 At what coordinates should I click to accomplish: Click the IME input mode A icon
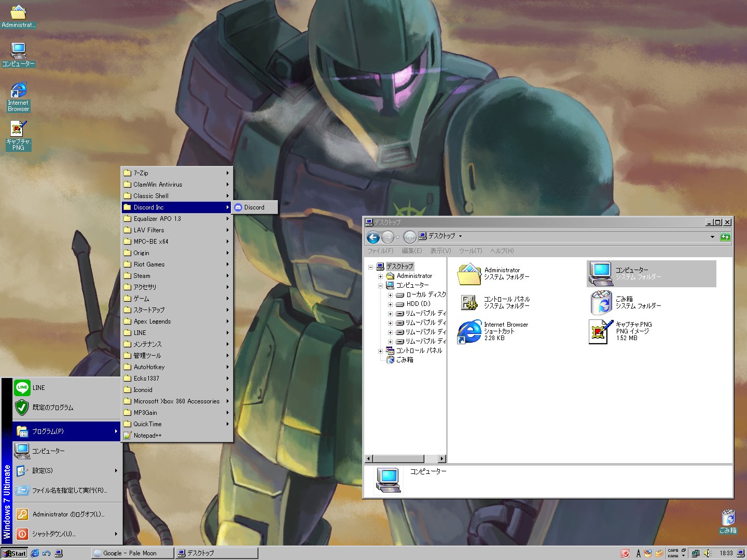[x=638, y=553]
